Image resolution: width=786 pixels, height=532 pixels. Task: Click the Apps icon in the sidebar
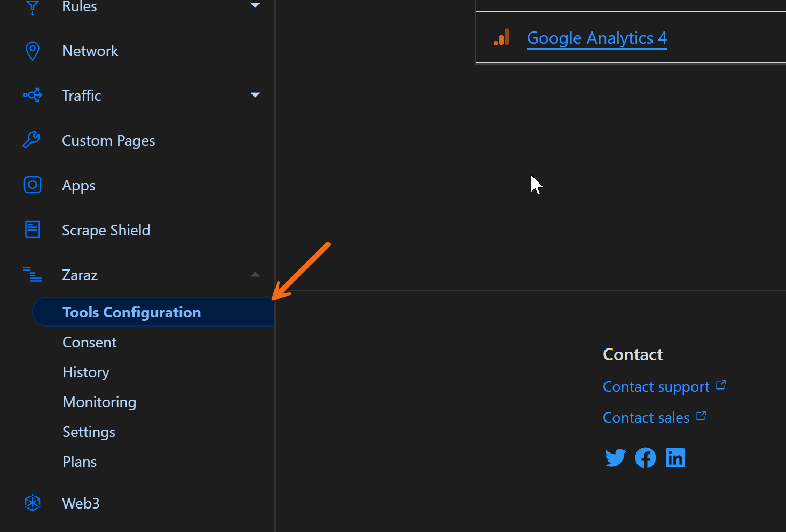(32, 185)
